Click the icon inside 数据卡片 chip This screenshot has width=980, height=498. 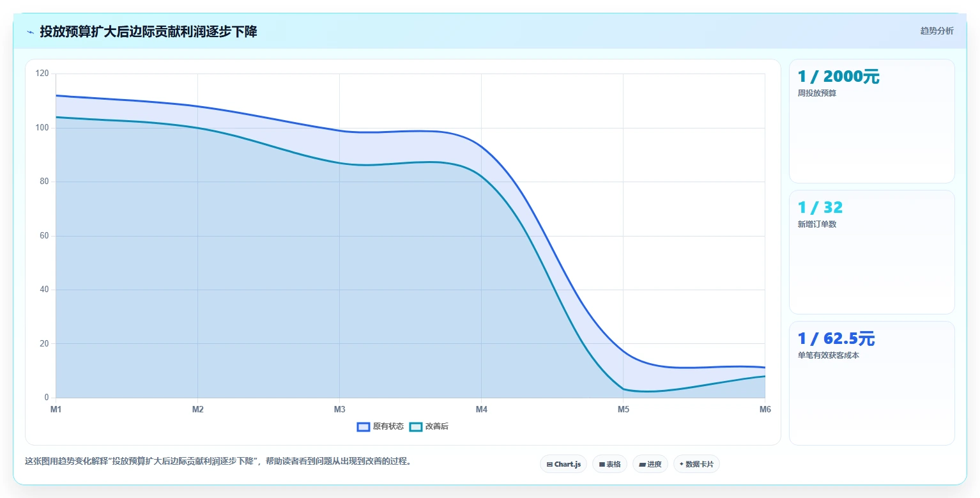point(682,464)
